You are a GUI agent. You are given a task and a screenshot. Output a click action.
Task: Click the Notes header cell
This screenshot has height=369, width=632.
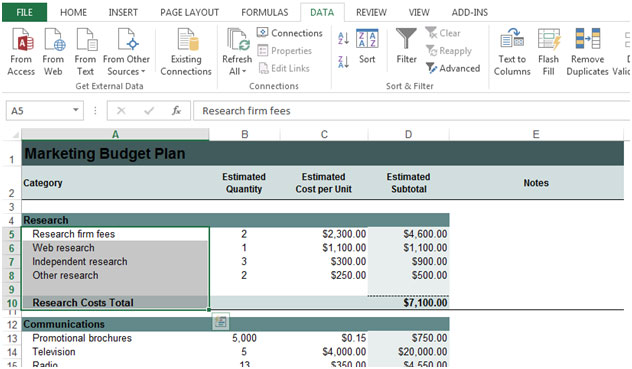(536, 183)
